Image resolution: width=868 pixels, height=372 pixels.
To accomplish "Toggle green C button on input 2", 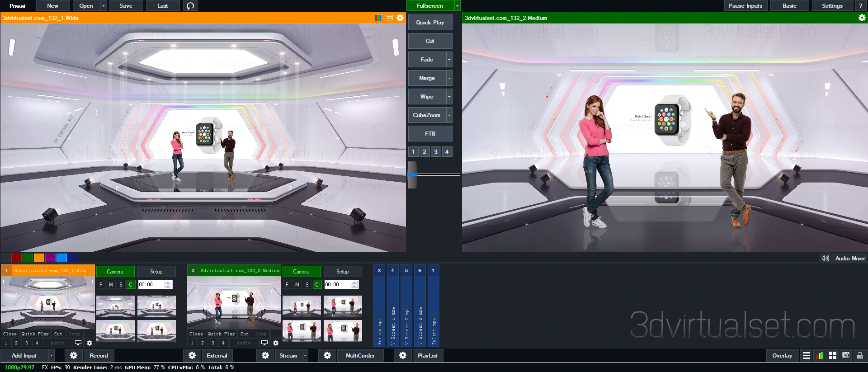I will coord(317,284).
